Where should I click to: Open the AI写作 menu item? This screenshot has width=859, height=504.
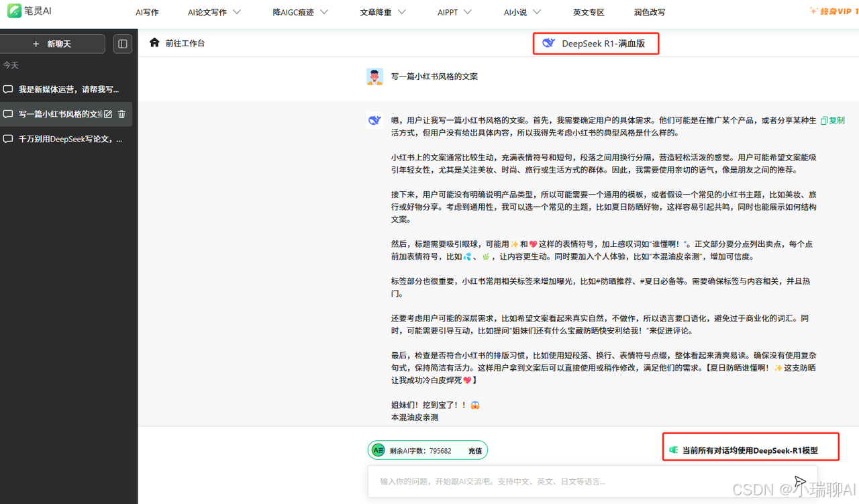tap(147, 12)
